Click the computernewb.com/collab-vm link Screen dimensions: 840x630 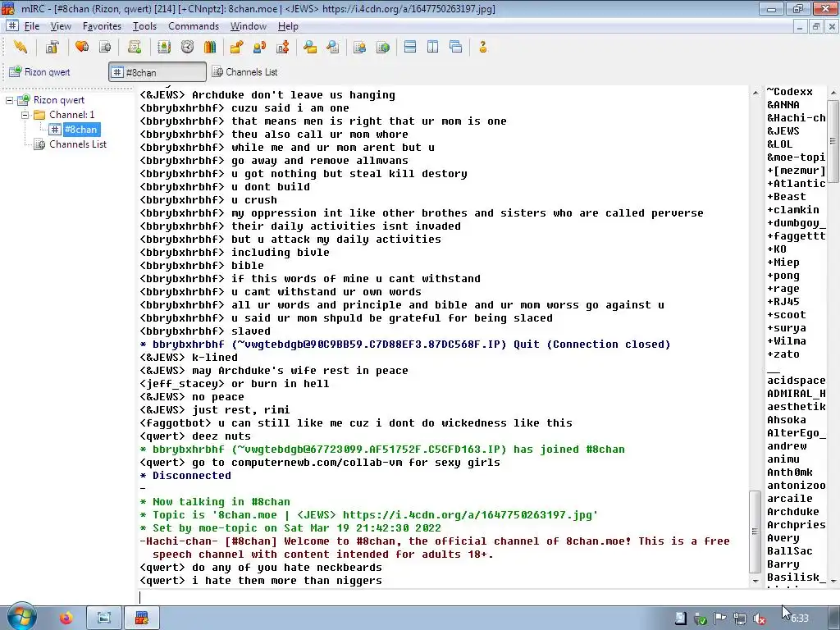[316, 463]
